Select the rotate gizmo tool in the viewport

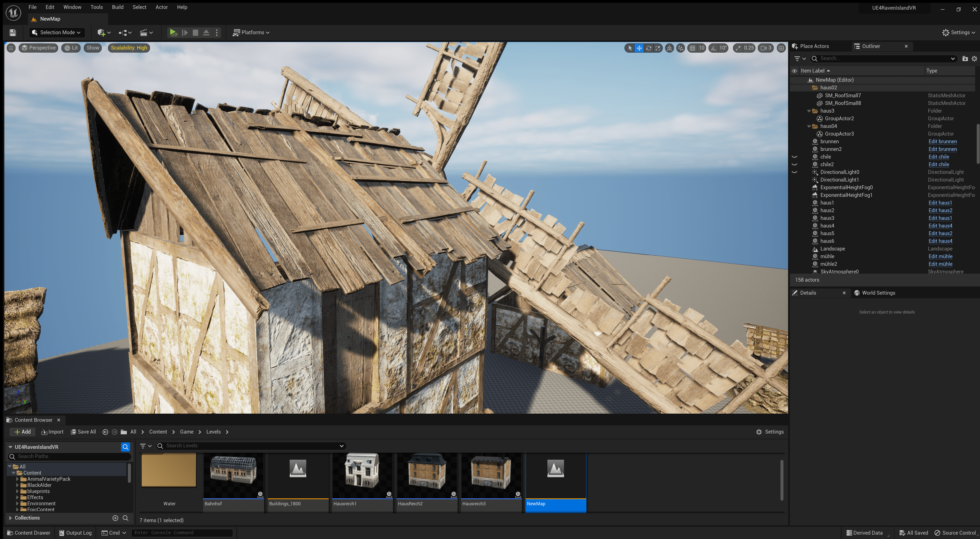click(x=649, y=48)
